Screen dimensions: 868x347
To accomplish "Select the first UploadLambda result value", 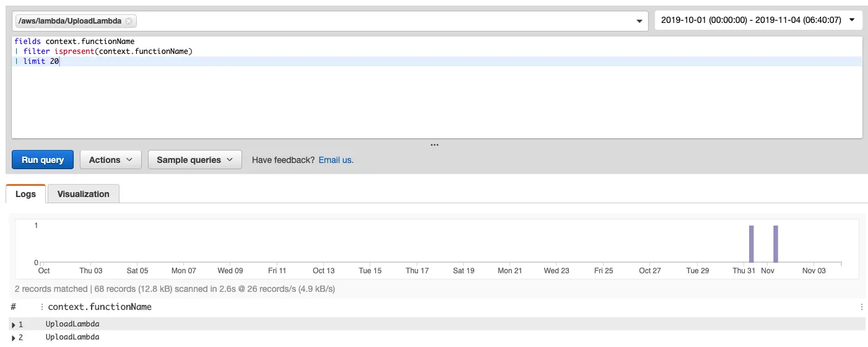I will pyautogui.click(x=72, y=324).
